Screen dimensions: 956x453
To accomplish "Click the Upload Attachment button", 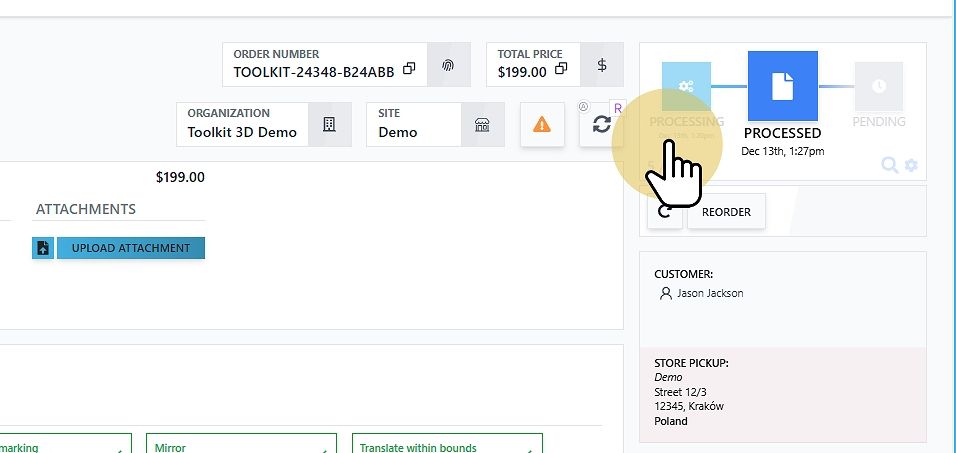I will (x=131, y=248).
